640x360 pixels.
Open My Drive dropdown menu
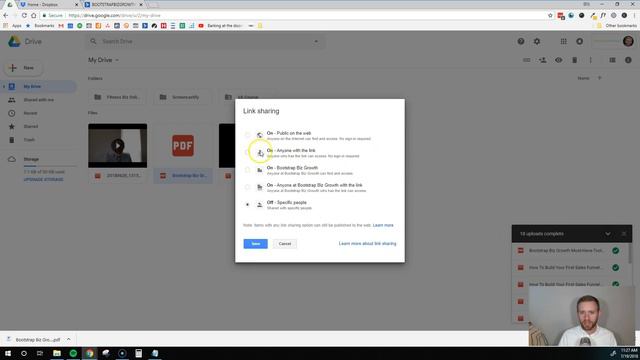coord(104,60)
